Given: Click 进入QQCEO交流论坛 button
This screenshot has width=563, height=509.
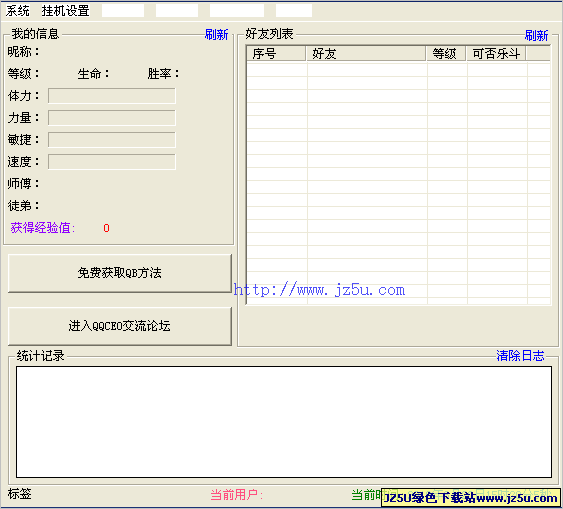Looking at the screenshot, I should pos(120,326).
